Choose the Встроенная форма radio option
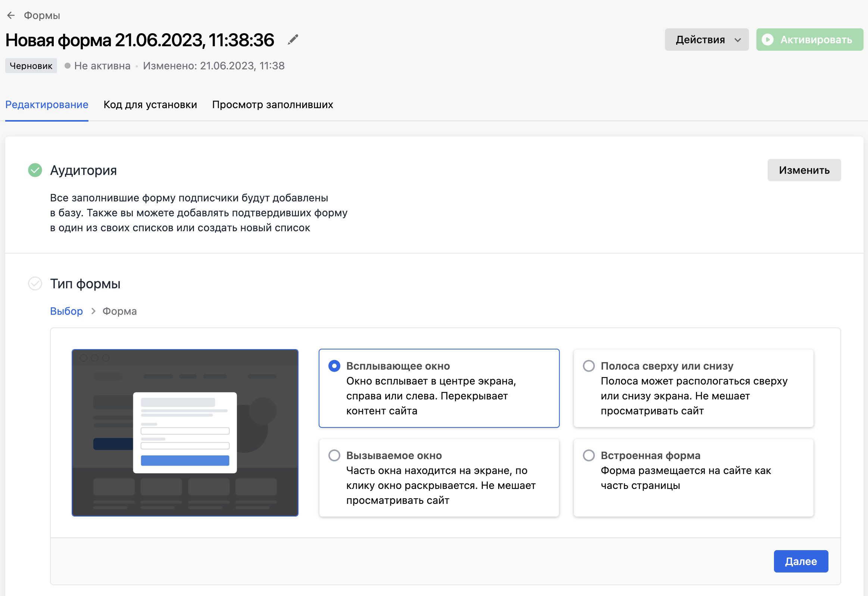Image resolution: width=868 pixels, height=596 pixels. (588, 456)
